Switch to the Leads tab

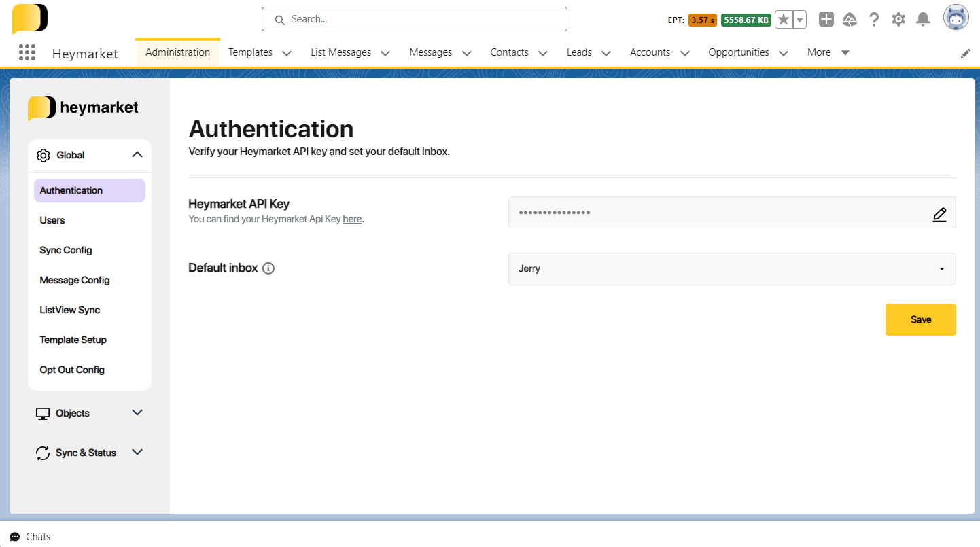tap(579, 52)
